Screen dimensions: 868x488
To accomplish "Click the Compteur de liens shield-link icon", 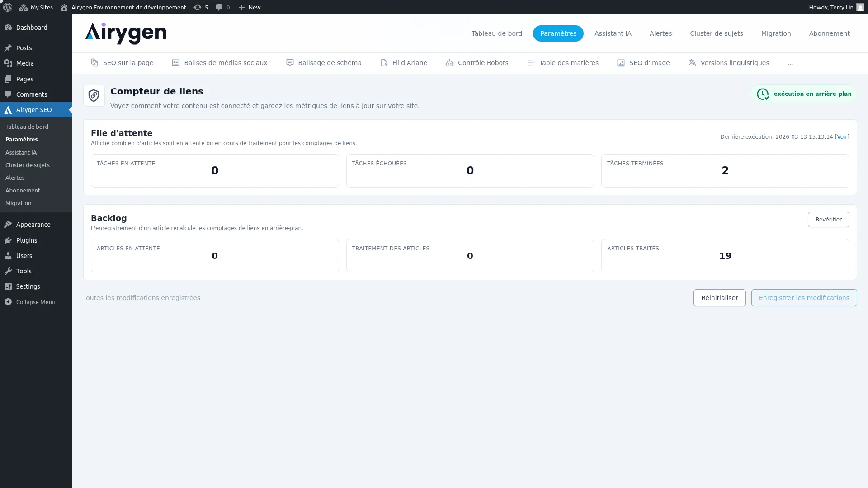I will pos(94,96).
